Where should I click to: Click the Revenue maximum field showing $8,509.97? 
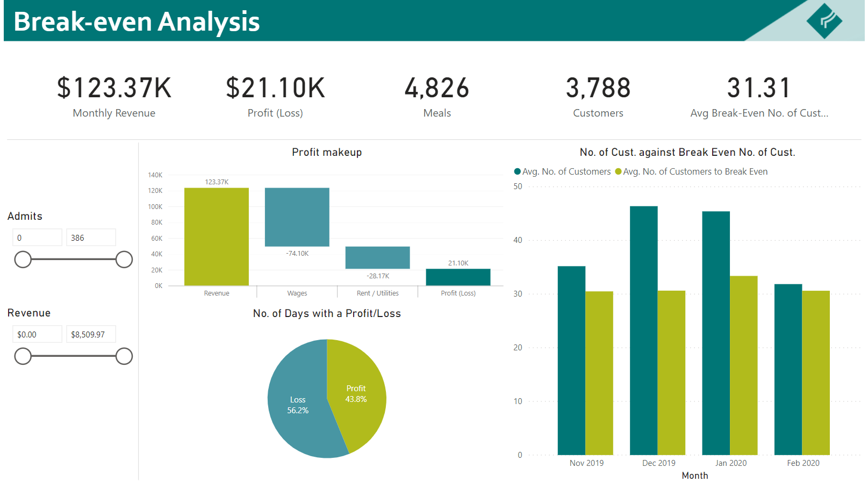pos(91,334)
